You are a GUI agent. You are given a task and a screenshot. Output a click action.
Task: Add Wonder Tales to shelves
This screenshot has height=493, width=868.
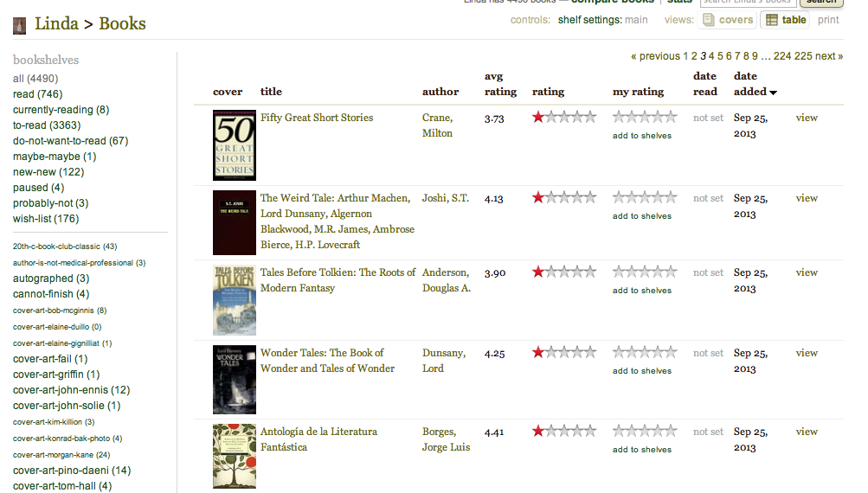coord(641,371)
